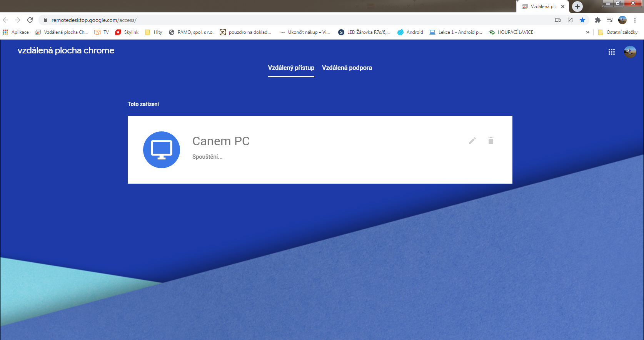Open the Canem PC computer icon
This screenshot has height=340, width=644.
click(162, 150)
